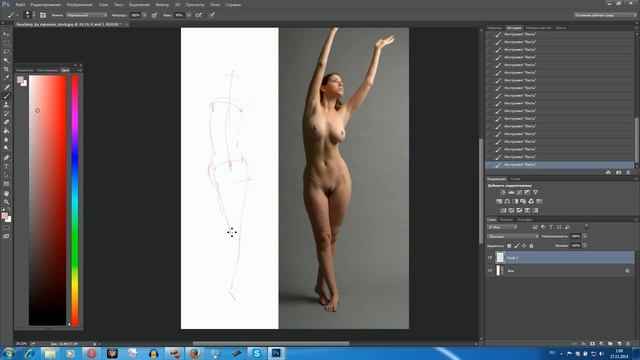Open the Файл menu
Screen dimensions: 640x360
[x=20, y=4]
